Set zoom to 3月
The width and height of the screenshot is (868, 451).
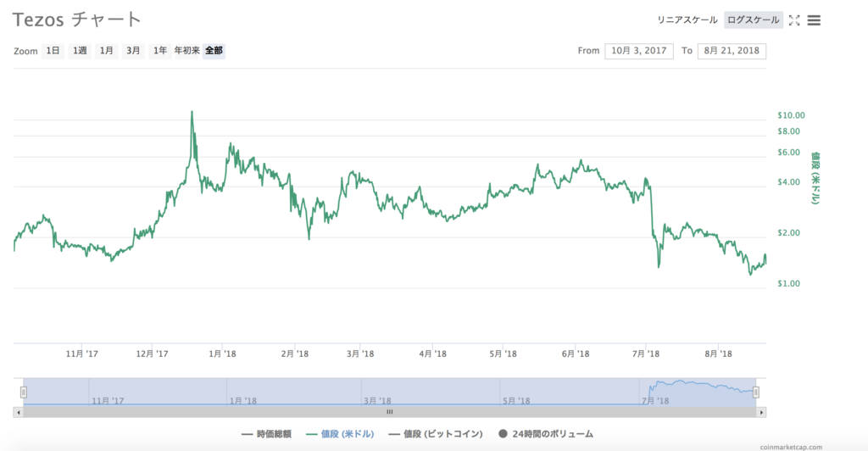[133, 51]
